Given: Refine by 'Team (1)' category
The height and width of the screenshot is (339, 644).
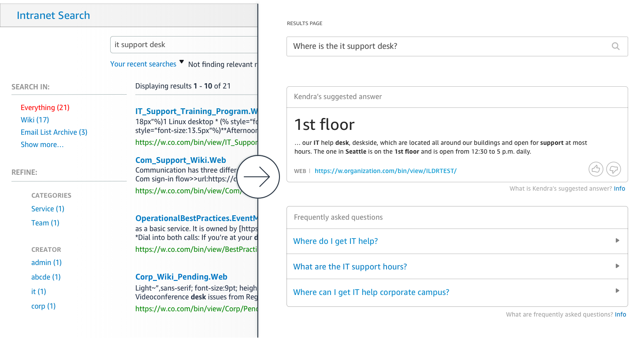Looking at the screenshot, I should pyautogui.click(x=45, y=223).
